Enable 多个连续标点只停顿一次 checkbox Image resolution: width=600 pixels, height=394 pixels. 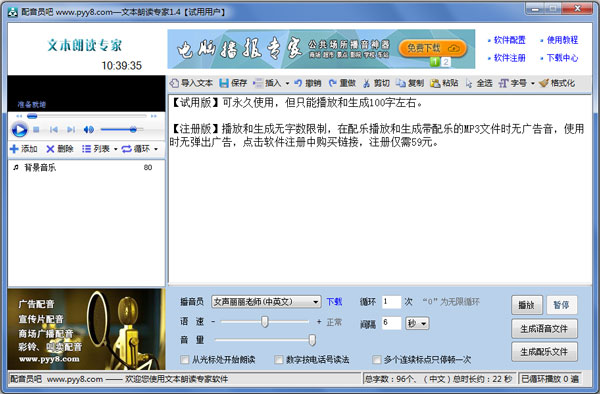pyautogui.click(x=377, y=360)
